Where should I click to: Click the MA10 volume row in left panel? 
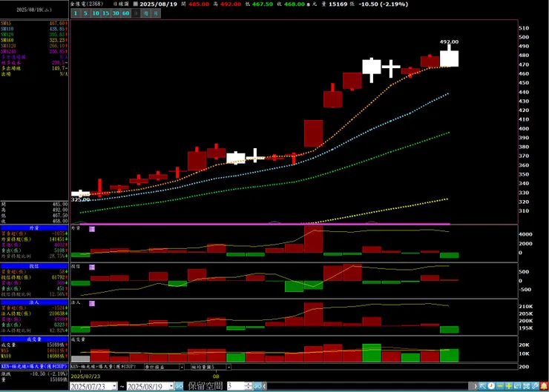[x=34, y=356]
